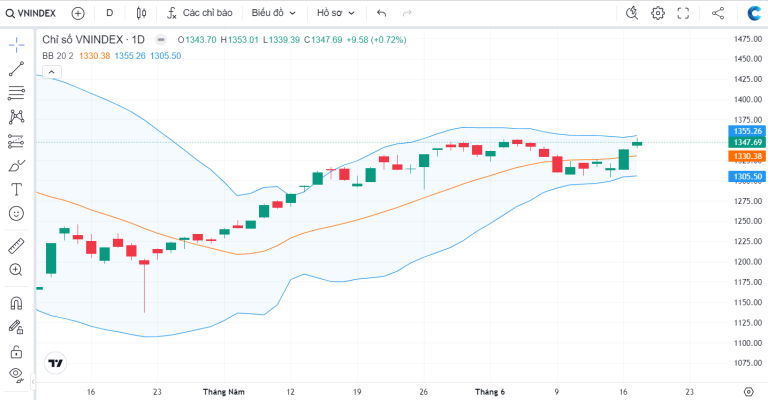The width and height of the screenshot is (768, 400).
Task: Open price scale settings gear bottom right
Action: click(x=748, y=392)
